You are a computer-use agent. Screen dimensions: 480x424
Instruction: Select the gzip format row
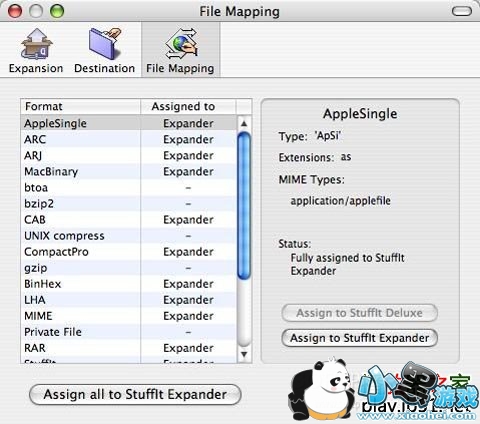click(x=128, y=268)
